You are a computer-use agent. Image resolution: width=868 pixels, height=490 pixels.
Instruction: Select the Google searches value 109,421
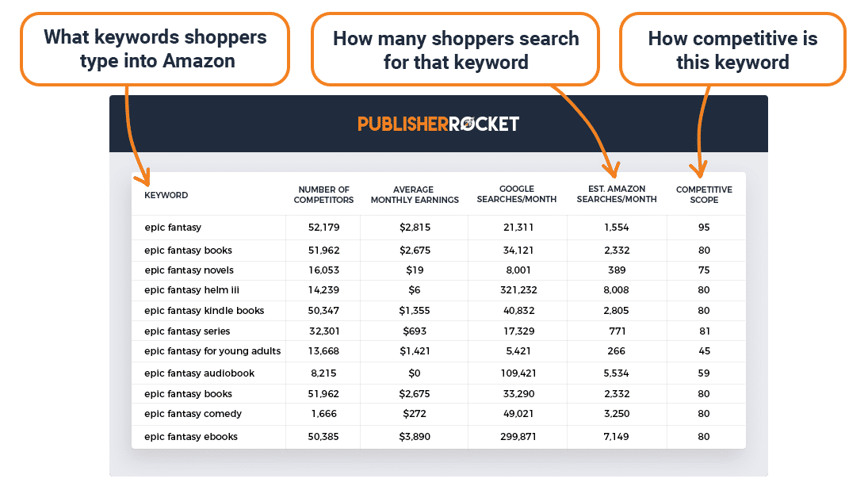point(518,373)
